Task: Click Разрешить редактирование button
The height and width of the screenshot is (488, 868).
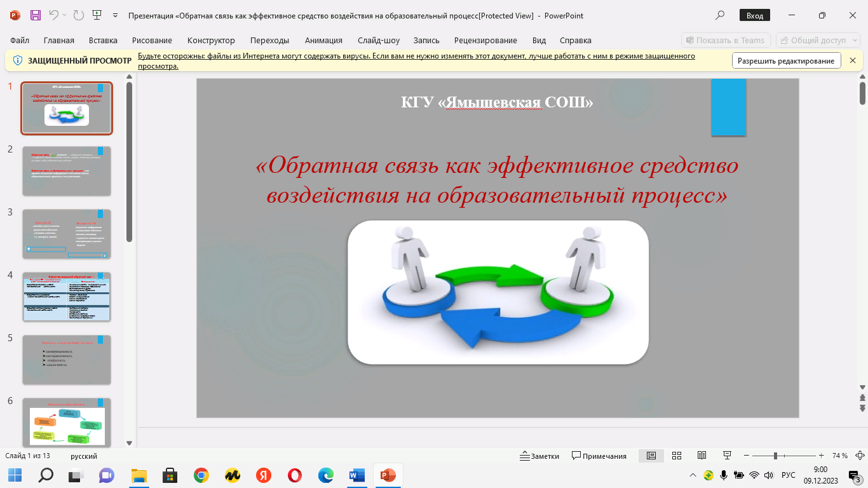Action: [x=786, y=60]
